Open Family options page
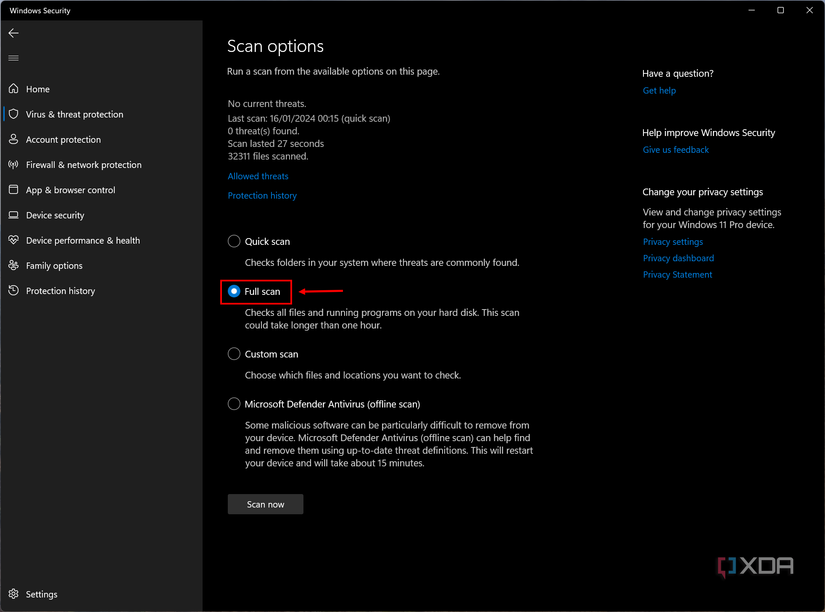This screenshot has height=612, width=825. (x=54, y=266)
